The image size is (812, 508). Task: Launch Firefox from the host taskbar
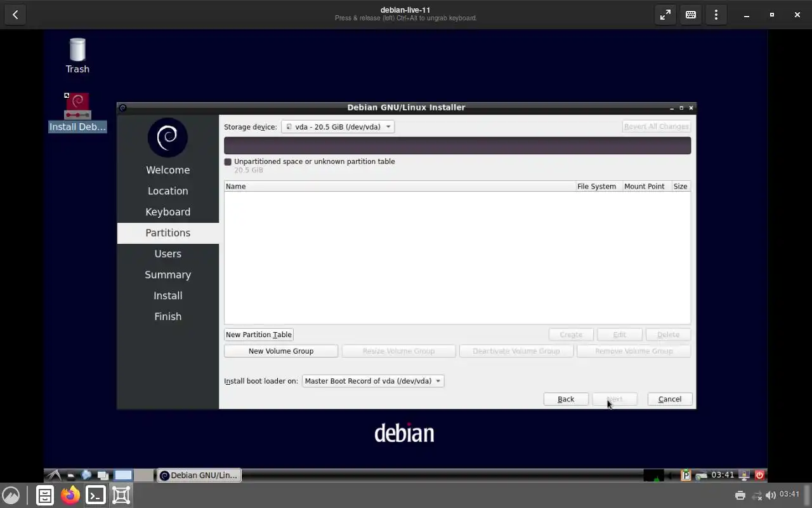pyautogui.click(x=70, y=495)
